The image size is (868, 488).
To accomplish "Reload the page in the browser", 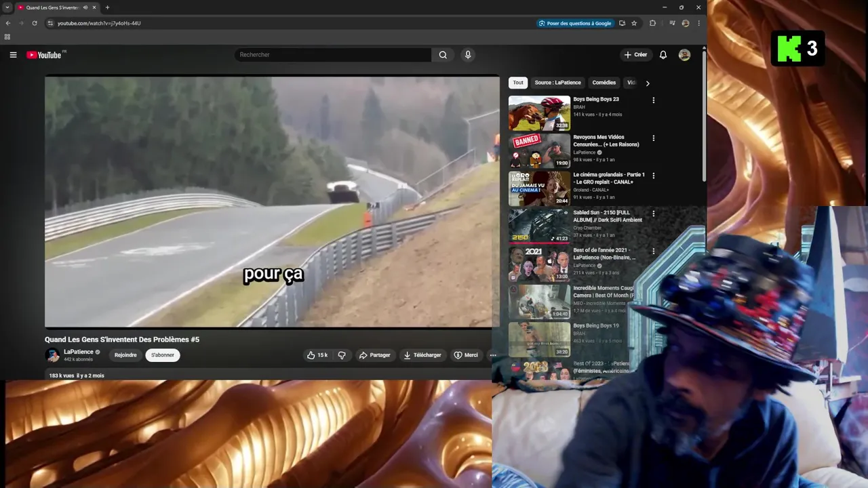I will click(x=35, y=23).
